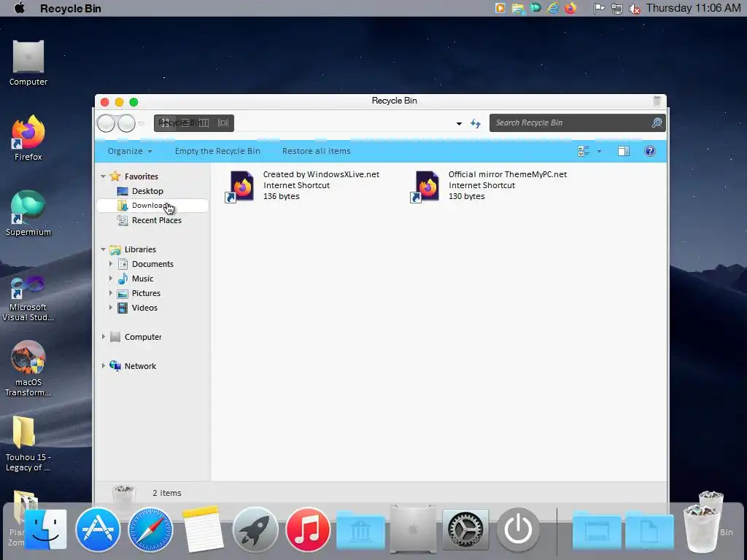Viewport: 747px width, 560px height.
Task: Click the back navigation button
Action: (107, 122)
